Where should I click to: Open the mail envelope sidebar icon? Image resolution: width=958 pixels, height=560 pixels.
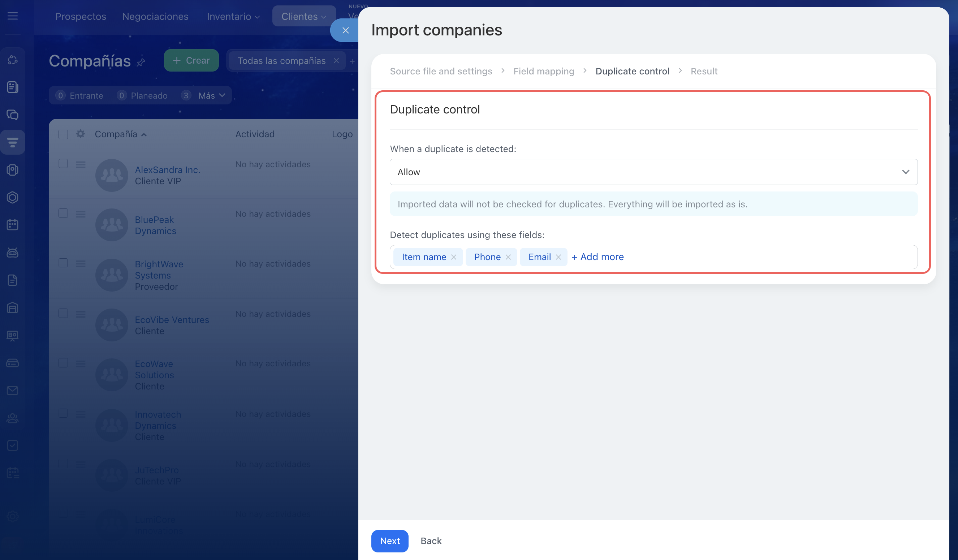coord(13,391)
